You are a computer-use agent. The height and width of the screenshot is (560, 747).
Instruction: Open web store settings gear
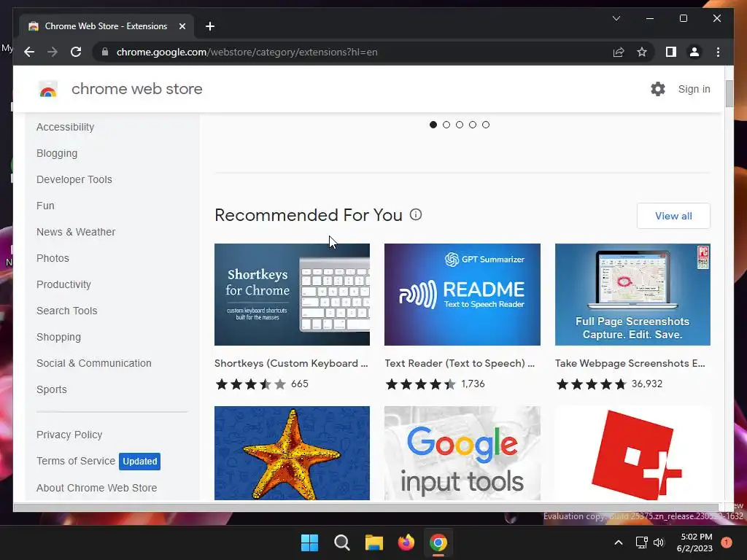point(658,89)
